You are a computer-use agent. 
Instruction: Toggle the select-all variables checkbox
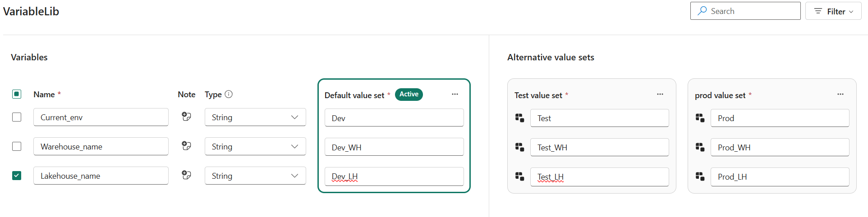pos(17,94)
